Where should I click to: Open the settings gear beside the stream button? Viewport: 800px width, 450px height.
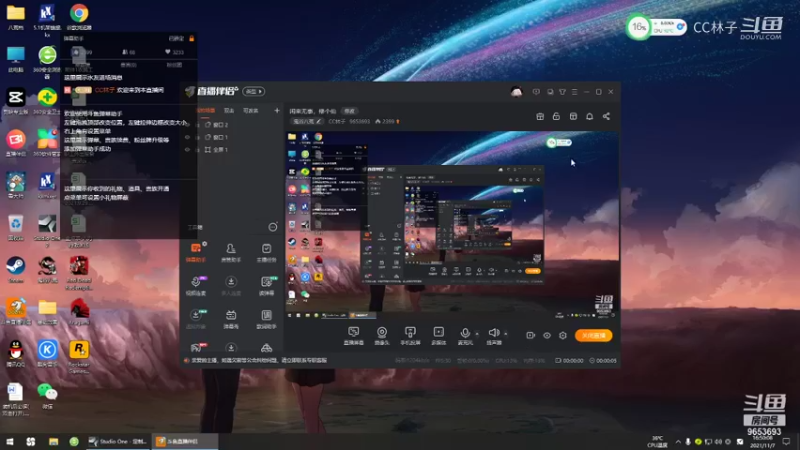pyautogui.click(x=563, y=335)
